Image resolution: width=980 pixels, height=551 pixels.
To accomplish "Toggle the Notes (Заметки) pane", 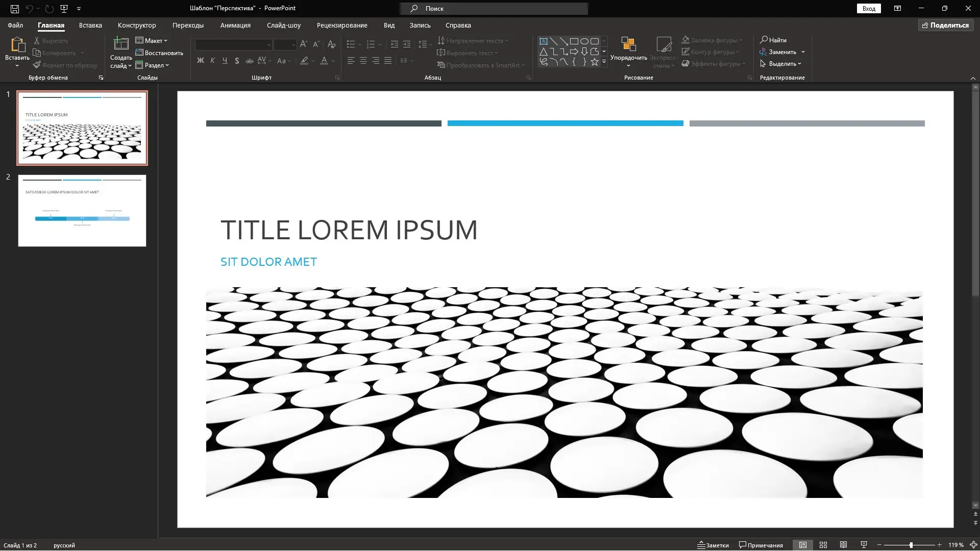I will [713, 545].
